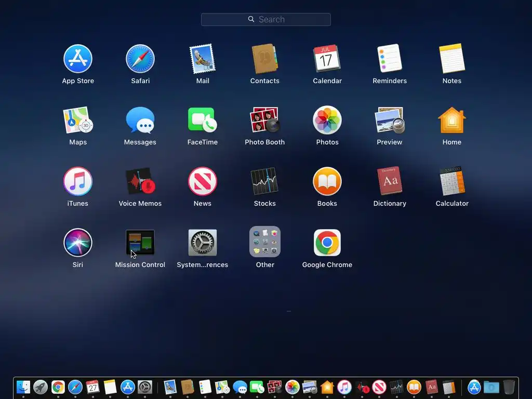Open Notes from the Dock
Viewport: 532px width, 399px height.
(x=110, y=387)
